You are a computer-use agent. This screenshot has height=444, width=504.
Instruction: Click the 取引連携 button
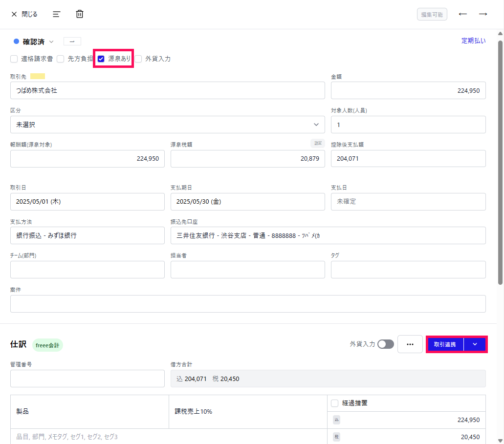[445, 344]
